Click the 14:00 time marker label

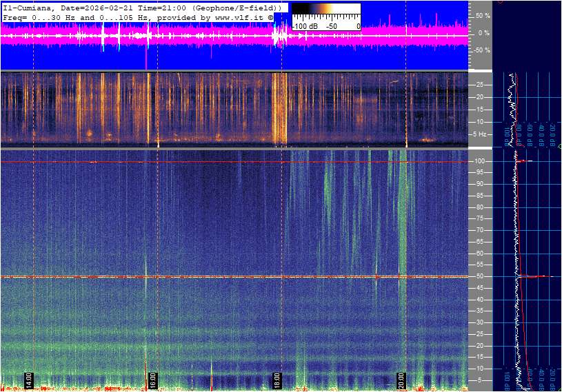pos(30,380)
